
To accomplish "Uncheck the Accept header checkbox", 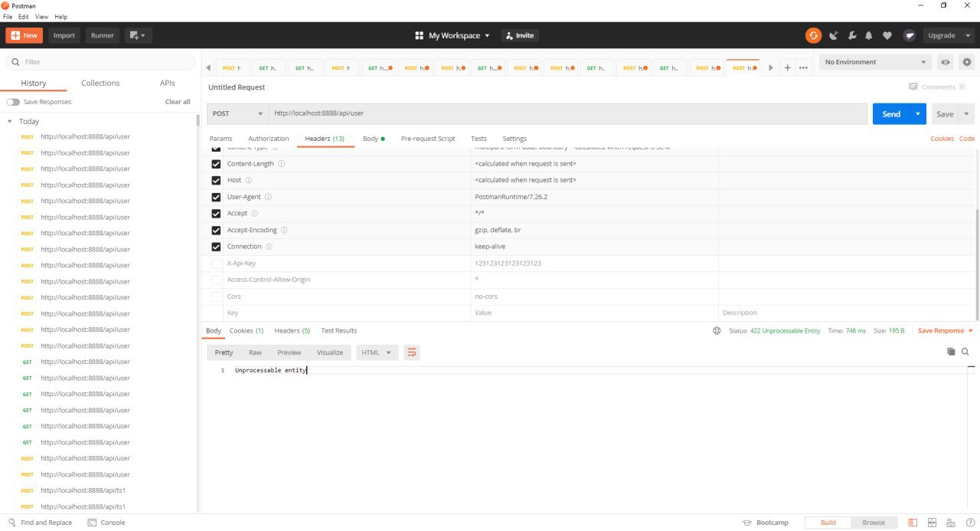I will [x=216, y=214].
